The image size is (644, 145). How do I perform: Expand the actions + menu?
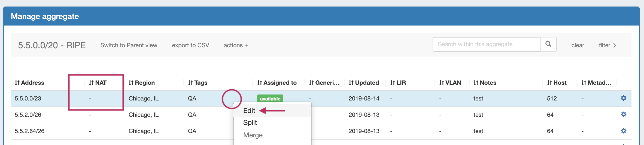[236, 45]
